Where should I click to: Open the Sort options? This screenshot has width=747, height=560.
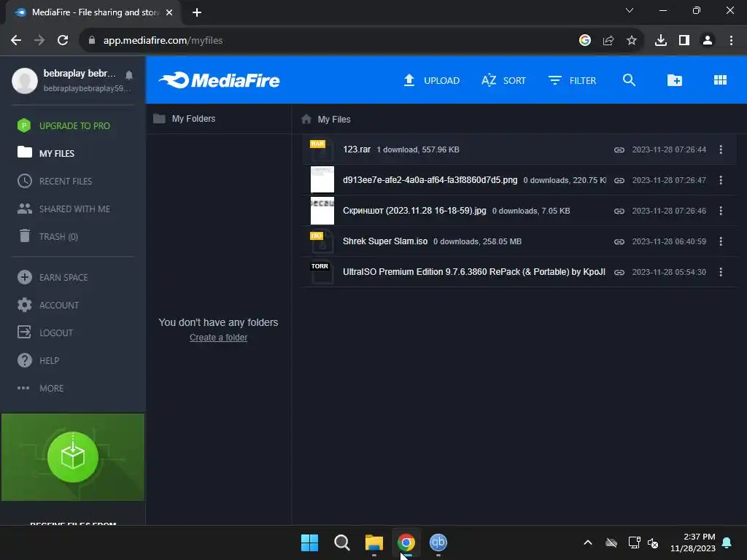click(503, 80)
